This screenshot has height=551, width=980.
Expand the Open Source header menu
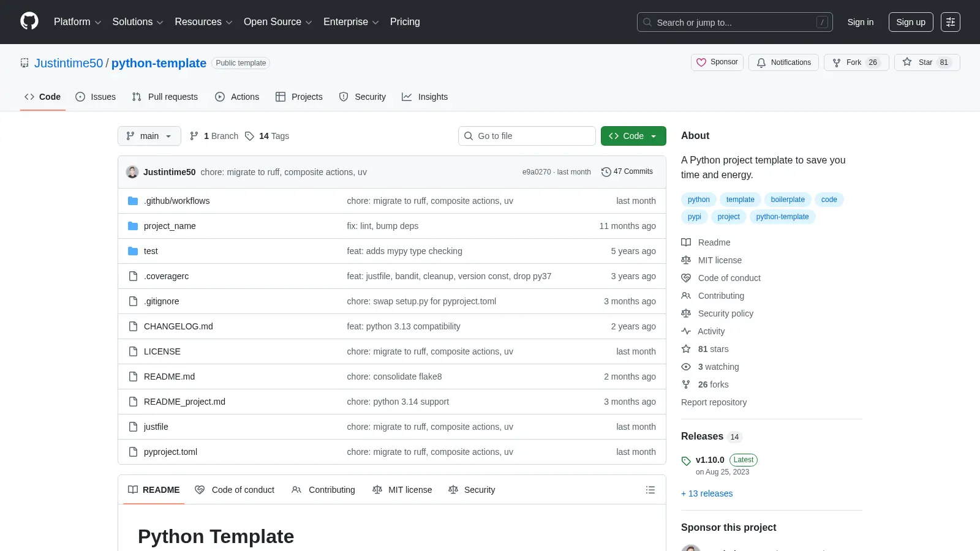(278, 22)
